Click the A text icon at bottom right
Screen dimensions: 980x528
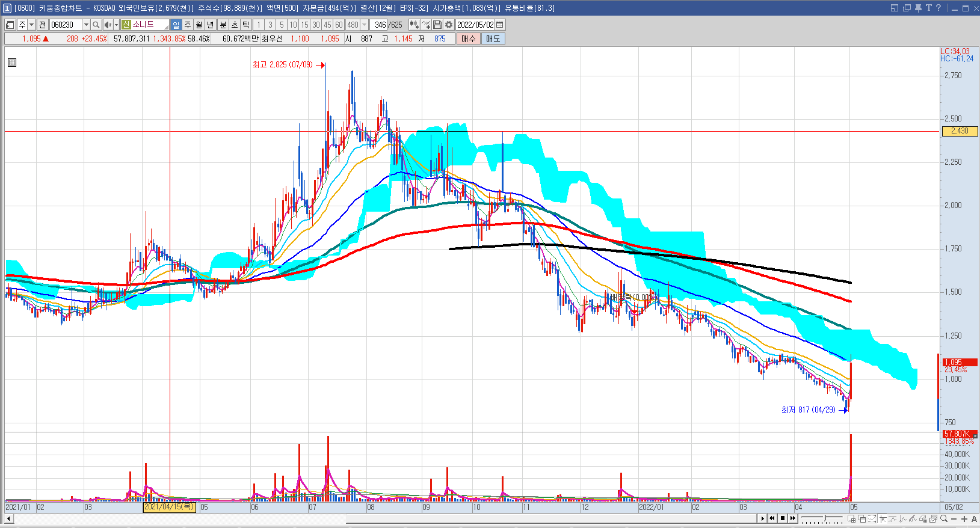(974, 518)
